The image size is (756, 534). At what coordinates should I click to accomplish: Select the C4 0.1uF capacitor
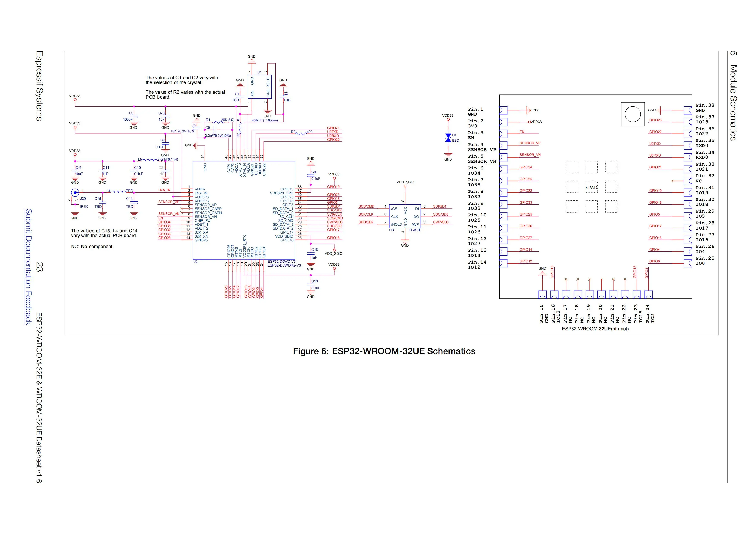pyautogui.click(x=311, y=175)
